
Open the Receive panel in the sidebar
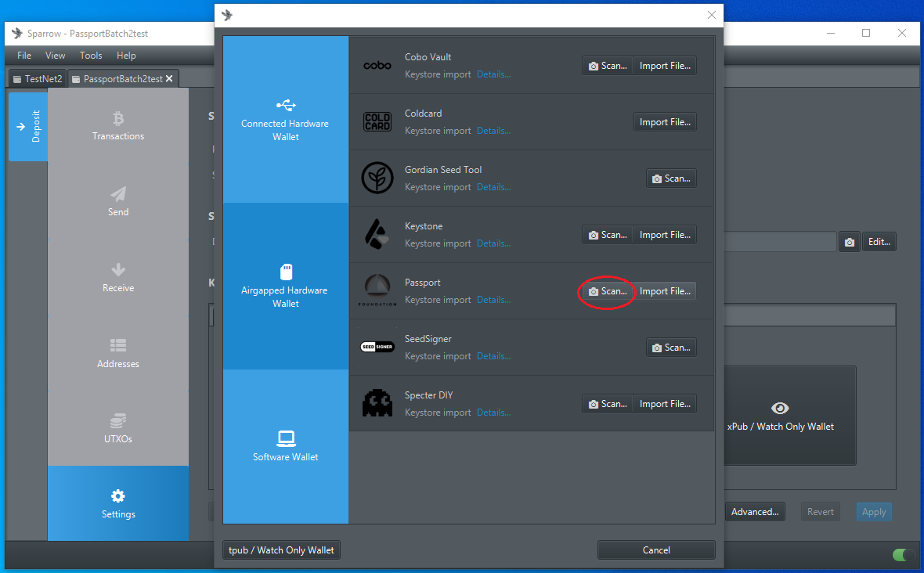(118, 278)
